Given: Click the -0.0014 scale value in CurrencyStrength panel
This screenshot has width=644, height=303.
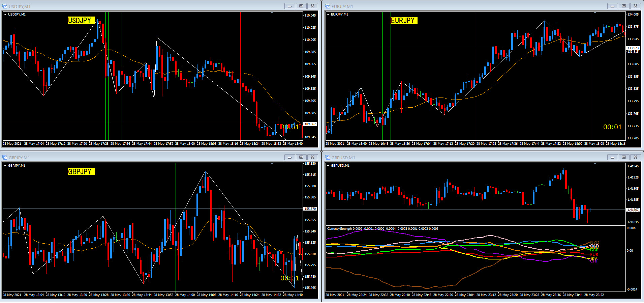Looking at the screenshot, I should (632, 290).
